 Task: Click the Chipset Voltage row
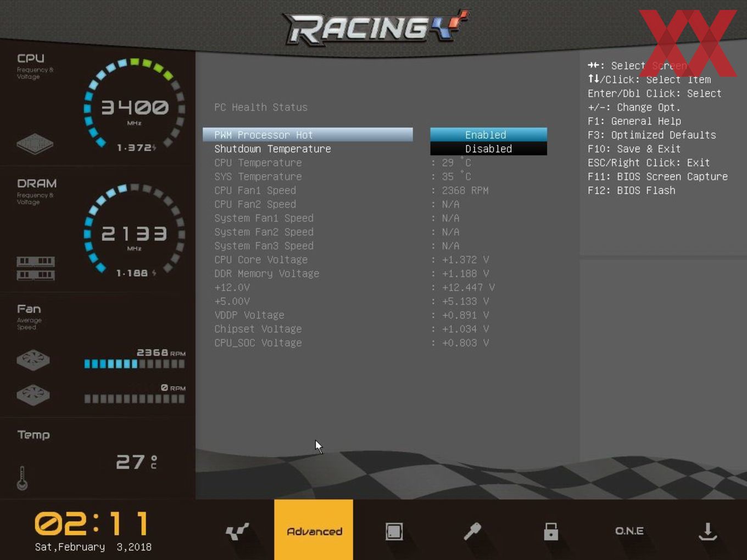[x=352, y=329]
